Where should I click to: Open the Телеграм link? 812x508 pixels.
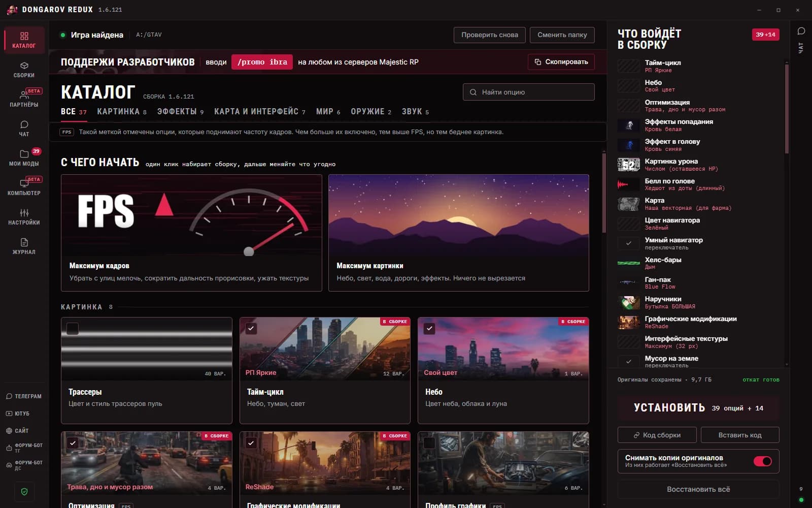(x=24, y=396)
